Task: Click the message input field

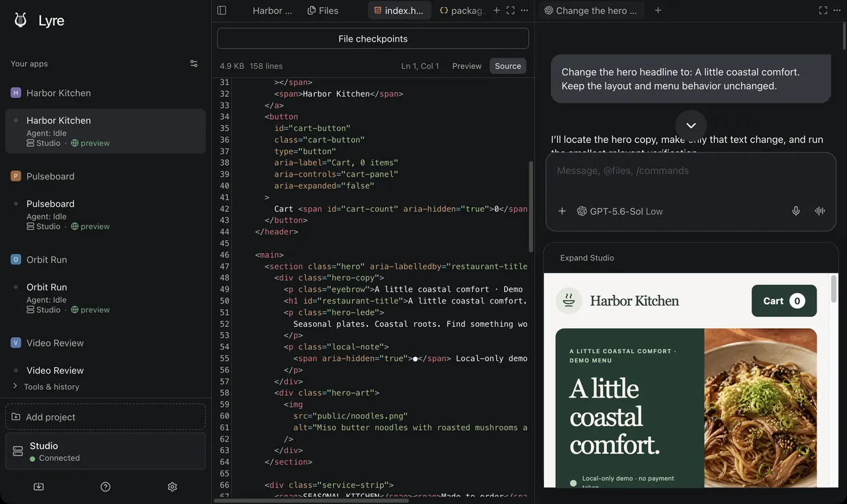Action: pos(690,171)
